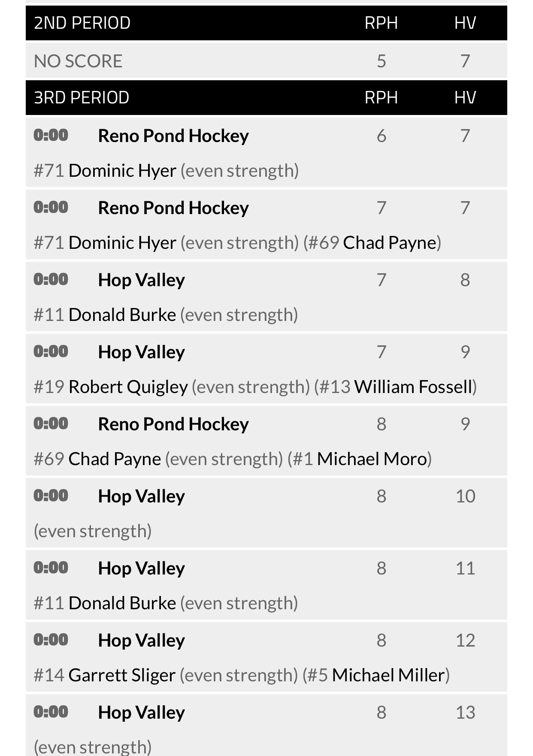Click the 0:00 timestamp on the 8-12 goal
The image size is (533, 756).
click(x=51, y=640)
